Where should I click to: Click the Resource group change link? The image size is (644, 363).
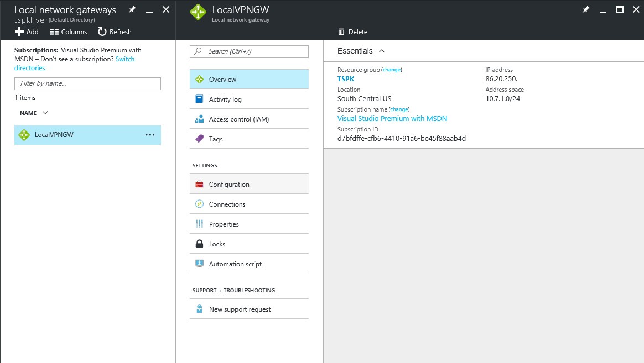(391, 70)
